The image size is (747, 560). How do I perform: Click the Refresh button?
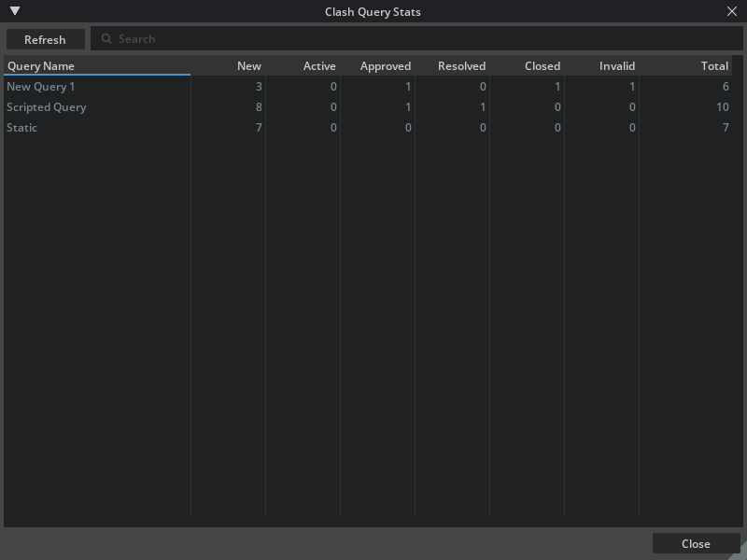(x=45, y=39)
